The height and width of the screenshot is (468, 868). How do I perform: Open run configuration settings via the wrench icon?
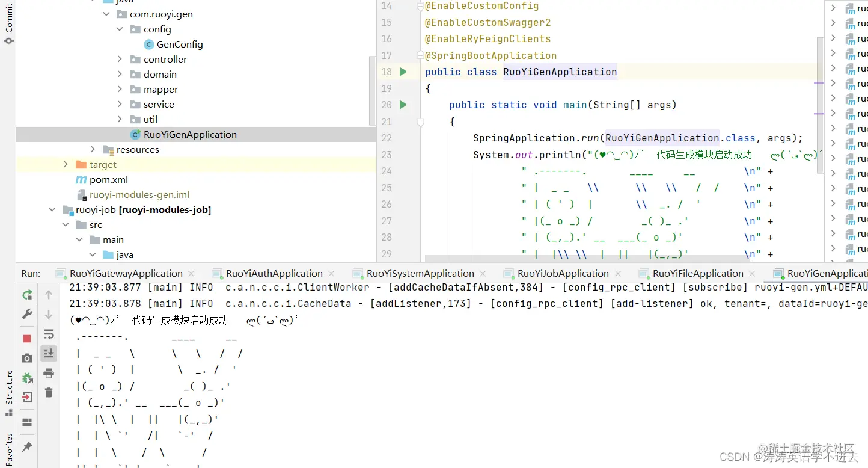[27, 314]
